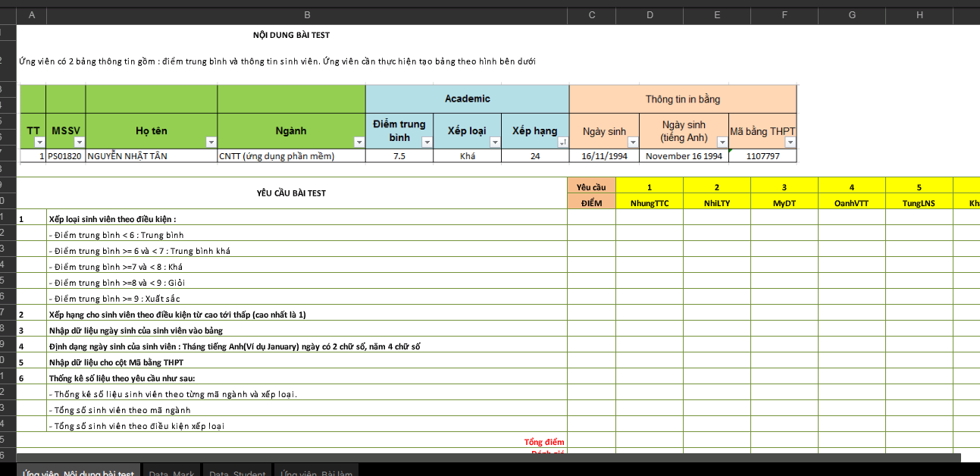
Task: Click the Academic merged header cell
Action: 467,99
